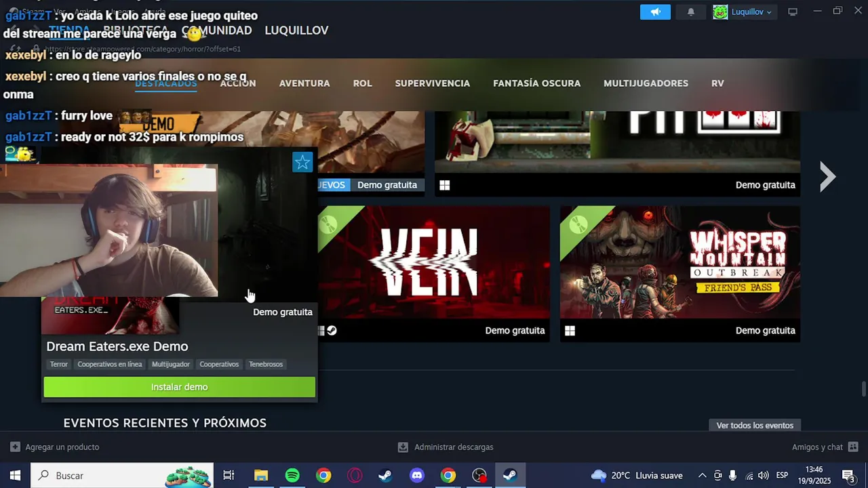Click Demo gratuita on the VEIN card
This screenshot has width=868, height=488.
(515, 331)
